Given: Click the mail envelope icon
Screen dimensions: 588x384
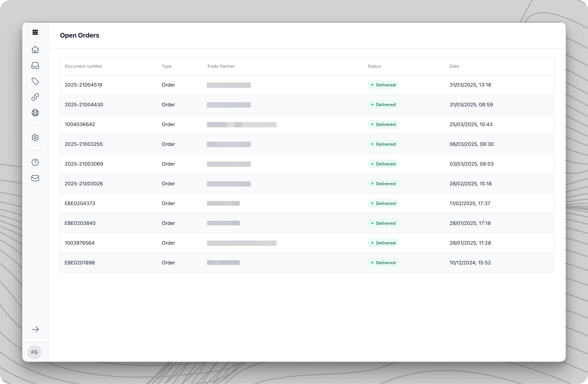Looking at the screenshot, I should 35,178.
